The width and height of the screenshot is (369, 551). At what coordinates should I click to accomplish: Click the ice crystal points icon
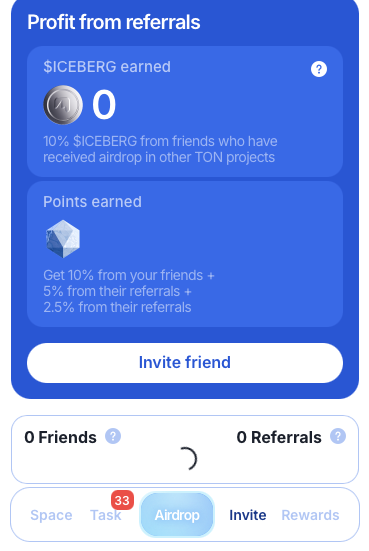point(63,239)
